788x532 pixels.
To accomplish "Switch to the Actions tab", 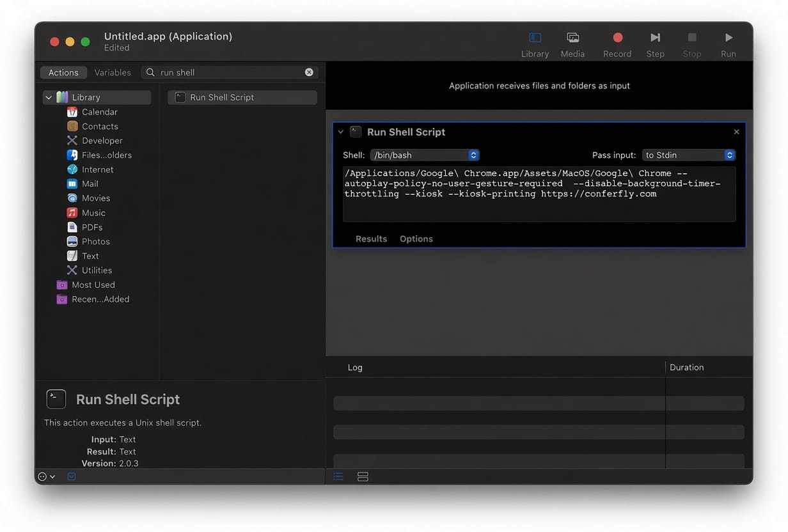I will coord(63,72).
